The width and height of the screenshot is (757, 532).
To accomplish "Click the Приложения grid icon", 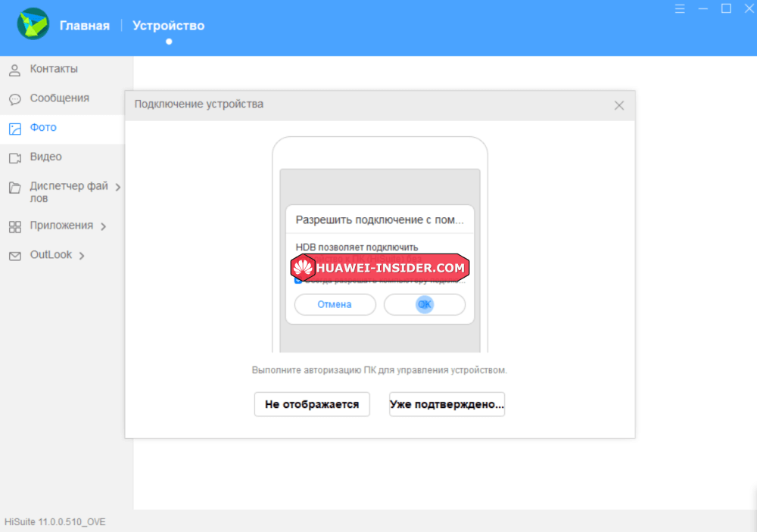I will click(14, 226).
